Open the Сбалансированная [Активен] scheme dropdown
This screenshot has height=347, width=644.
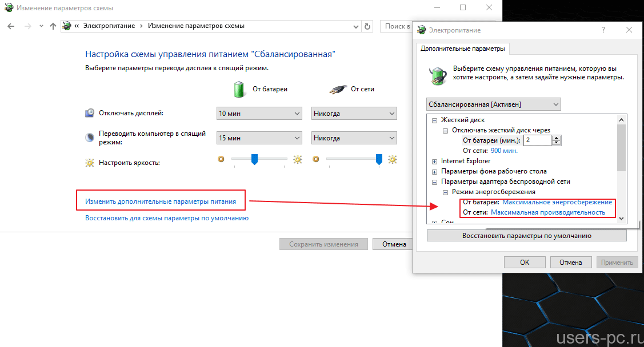click(x=494, y=104)
